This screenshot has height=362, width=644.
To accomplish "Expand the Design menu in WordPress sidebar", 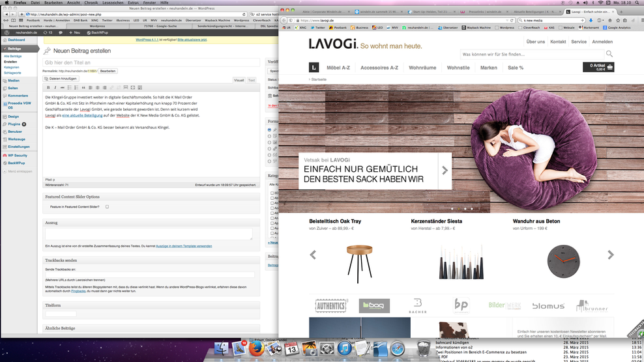I will (13, 117).
